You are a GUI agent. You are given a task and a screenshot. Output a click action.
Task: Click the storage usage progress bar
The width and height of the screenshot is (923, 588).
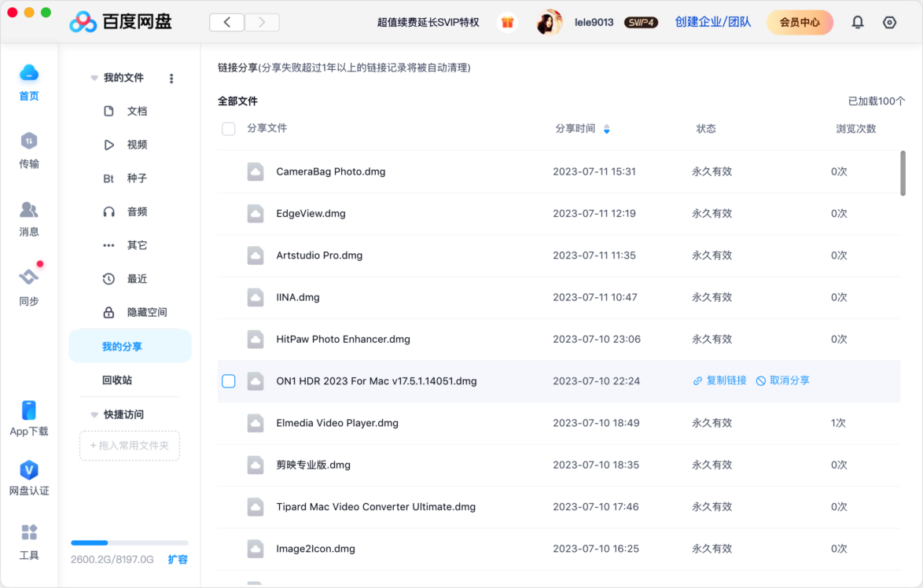coord(129,542)
